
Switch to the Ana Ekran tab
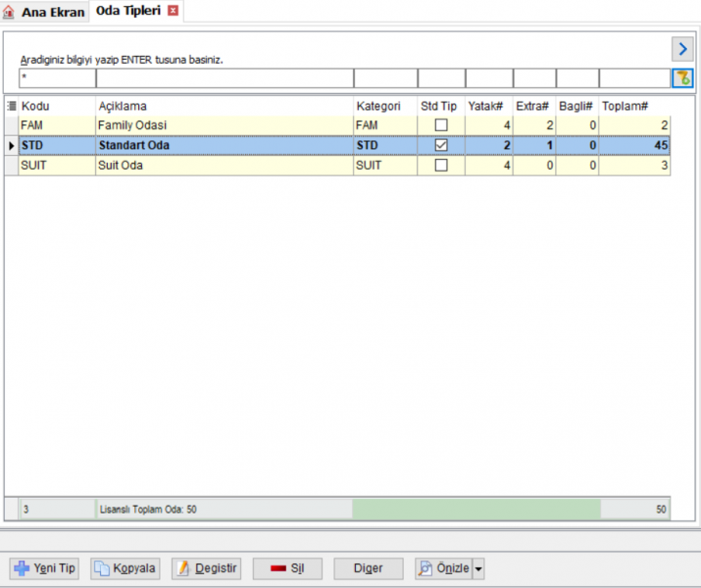coord(46,12)
